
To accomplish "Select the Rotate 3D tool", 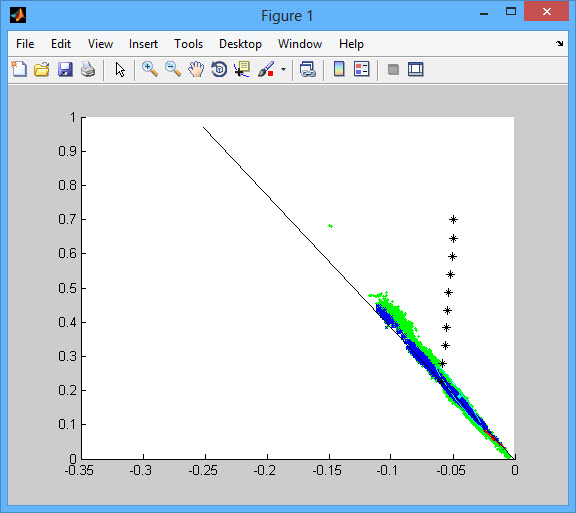I will tap(219, 69).
